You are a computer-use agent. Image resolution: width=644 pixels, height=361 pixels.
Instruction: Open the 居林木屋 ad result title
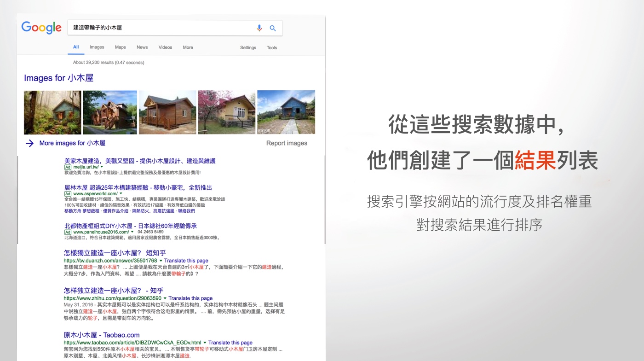pos(138,187)
